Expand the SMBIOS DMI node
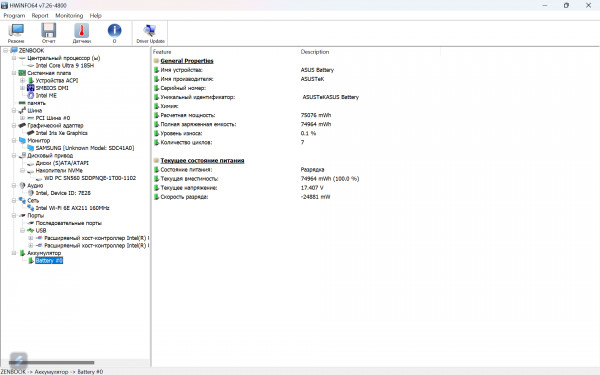The image size is (600, 375). (x=23, y=88)
